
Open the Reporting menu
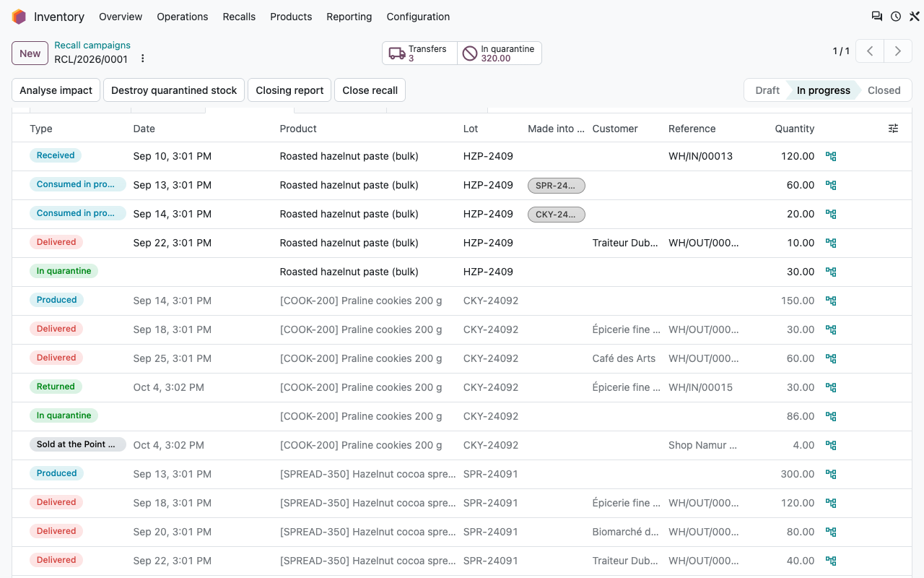coord(349,17)
